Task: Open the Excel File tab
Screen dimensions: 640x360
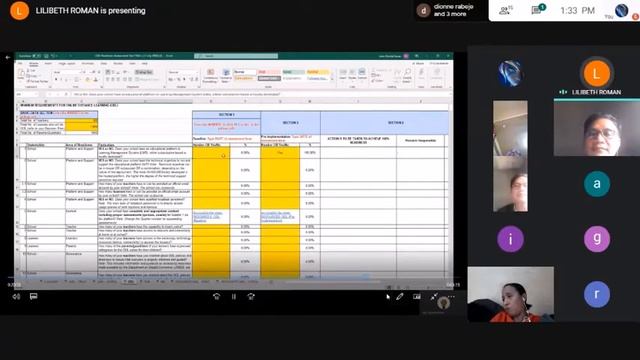Action: click(x=20, y=64)
